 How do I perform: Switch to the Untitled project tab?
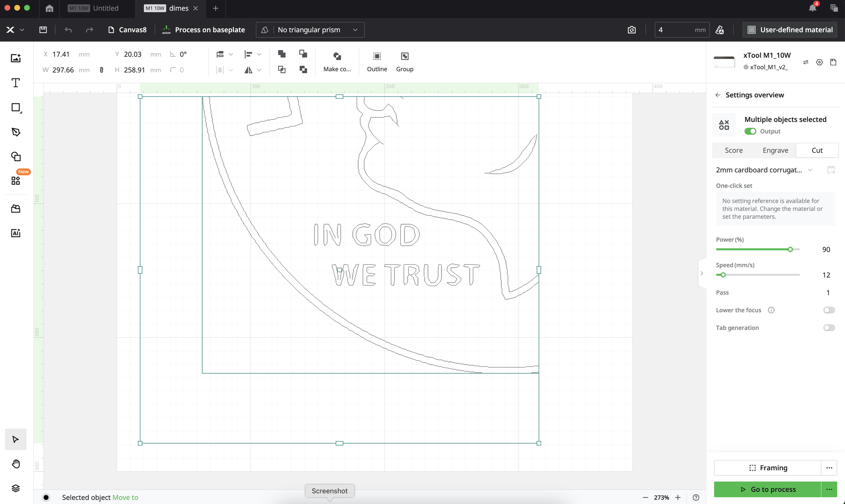coord(98,8)
